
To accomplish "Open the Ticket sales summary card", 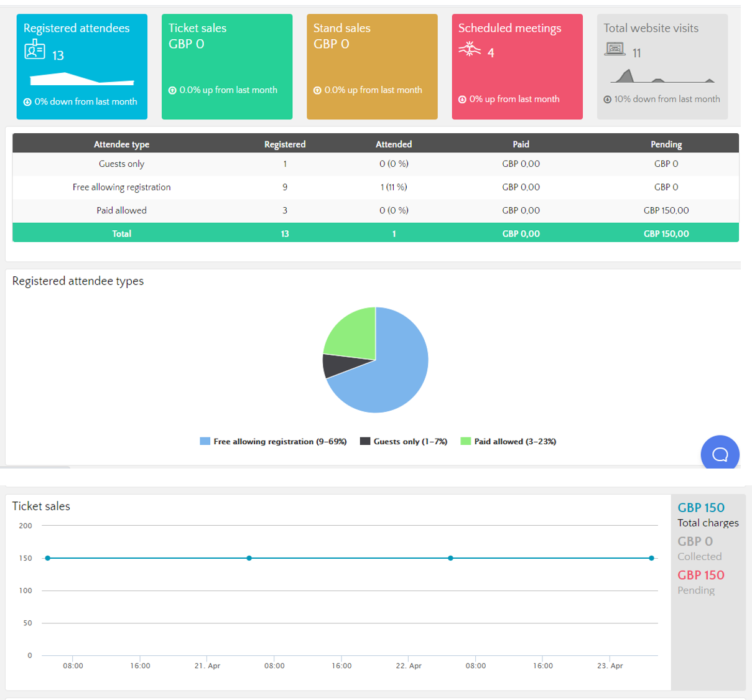I will [227, 67].
